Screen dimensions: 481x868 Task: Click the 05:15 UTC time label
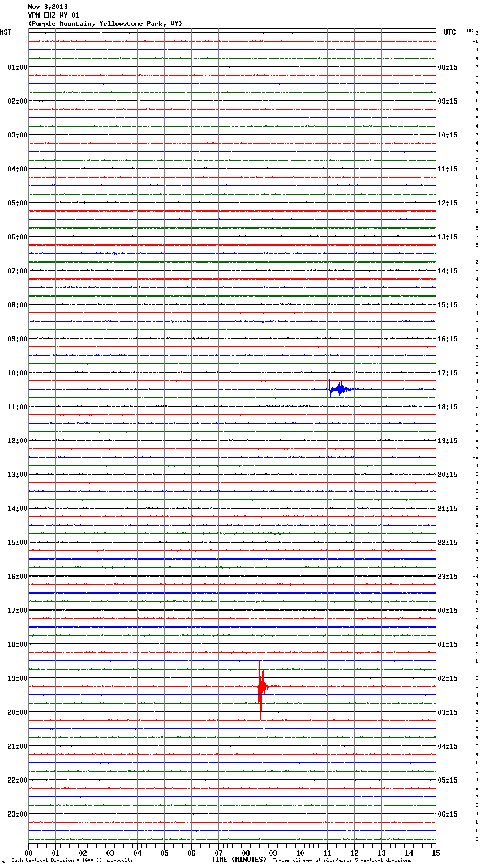[x=448, y=780]
